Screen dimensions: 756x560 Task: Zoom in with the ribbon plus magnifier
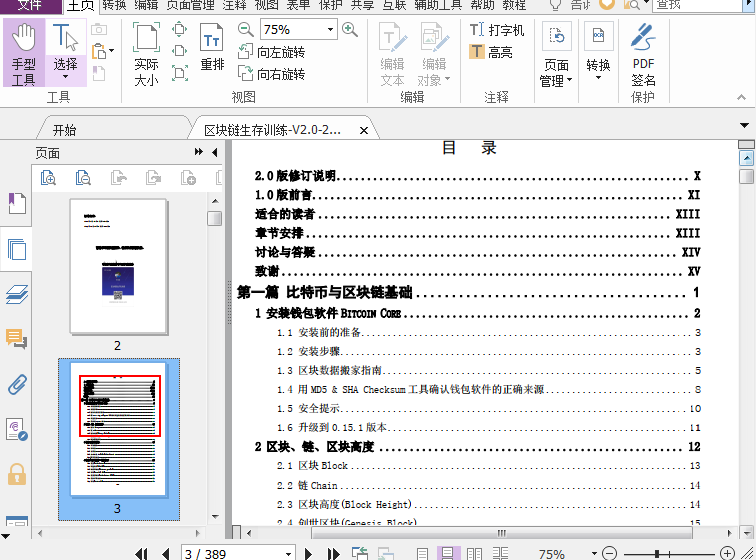click(350, 29)
